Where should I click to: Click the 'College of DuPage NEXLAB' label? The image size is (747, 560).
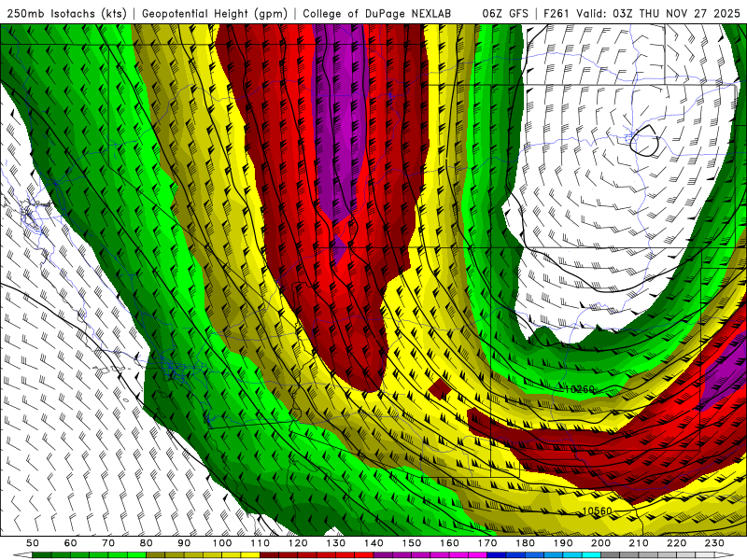pos(376,13)
